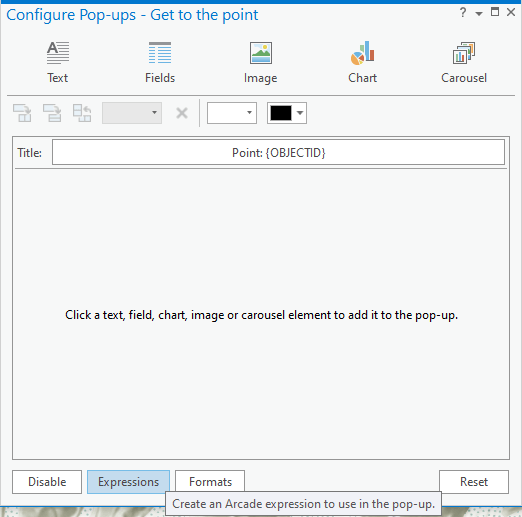Open the help question mark icon
Image resolution: width=522 pixels, height=517 pixels.
(463, 13)
